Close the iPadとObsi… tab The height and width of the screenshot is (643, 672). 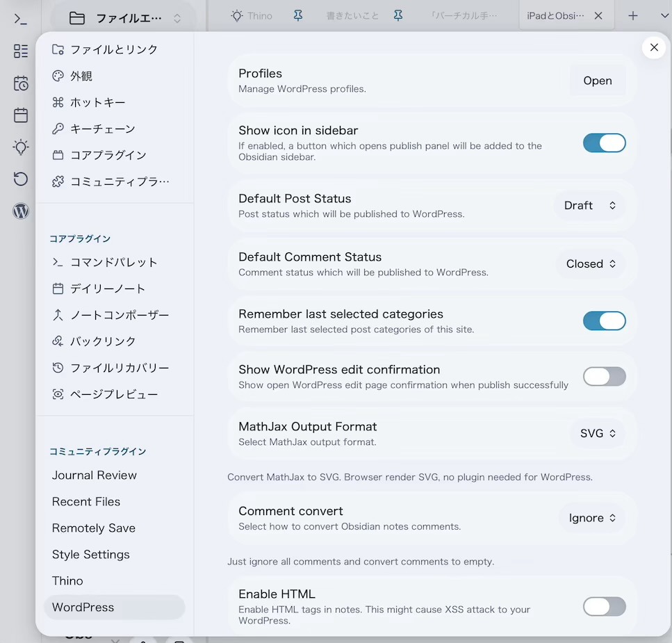(x=598, y=16)
